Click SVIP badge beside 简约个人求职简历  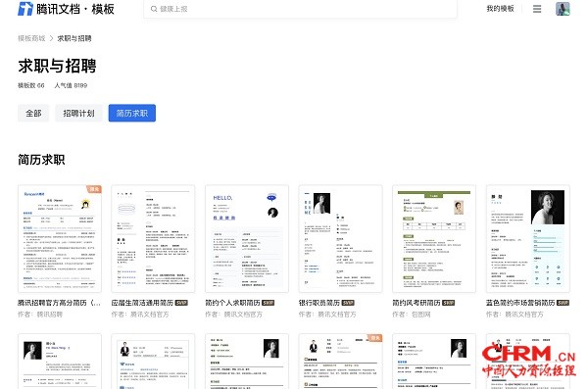pyautogui.click(x=268, y=303)
